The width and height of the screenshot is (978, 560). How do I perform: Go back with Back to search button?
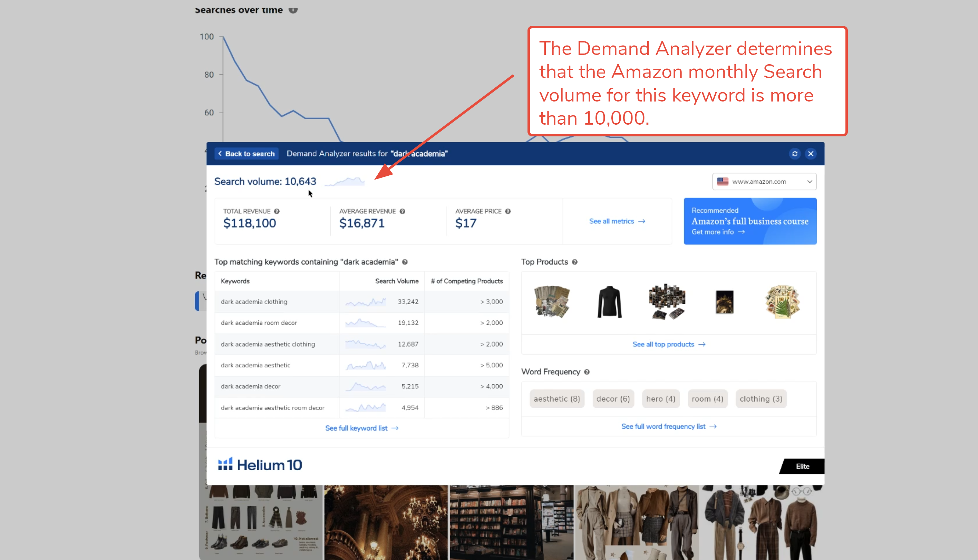pos(246,154)
